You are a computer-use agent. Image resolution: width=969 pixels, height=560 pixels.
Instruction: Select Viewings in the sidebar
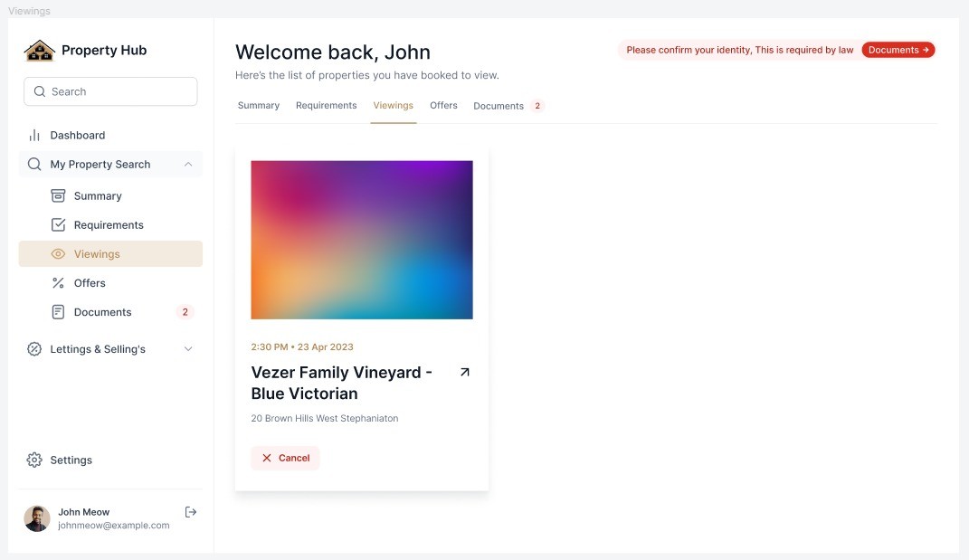coord(110,254)
